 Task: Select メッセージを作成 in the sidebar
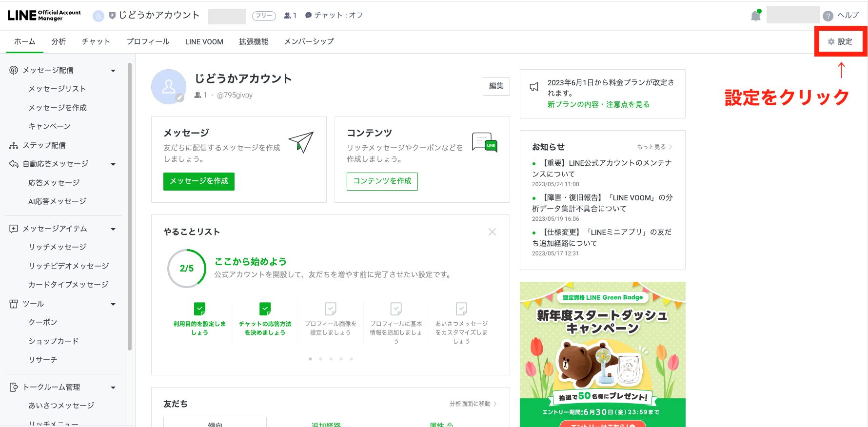pyautogui.click(x=58, y=108)
